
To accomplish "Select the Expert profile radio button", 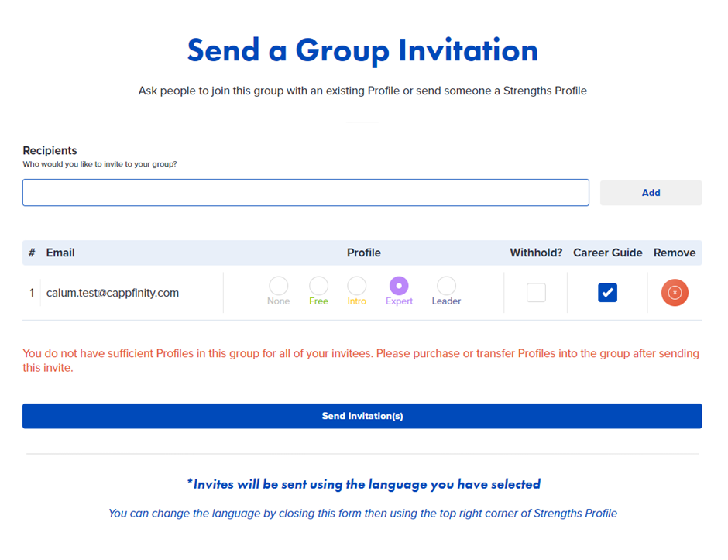I will point(399,286).
